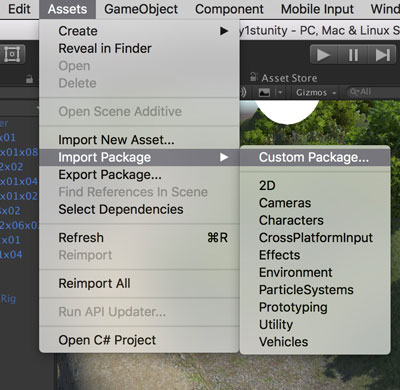This screenshot has height=390, width=400.
Task: Import the Prototyping package
Action: click(315, 307)
